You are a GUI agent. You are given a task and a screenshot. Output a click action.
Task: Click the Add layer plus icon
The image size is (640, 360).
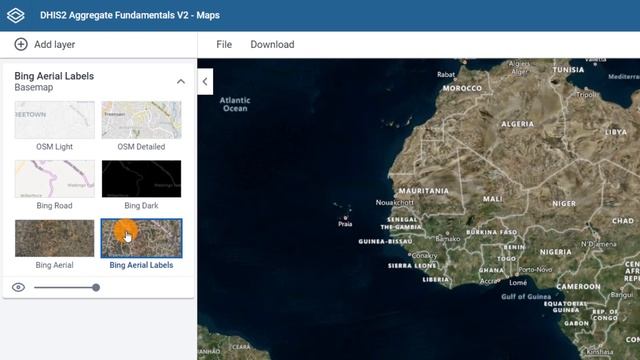coord(21,44)
